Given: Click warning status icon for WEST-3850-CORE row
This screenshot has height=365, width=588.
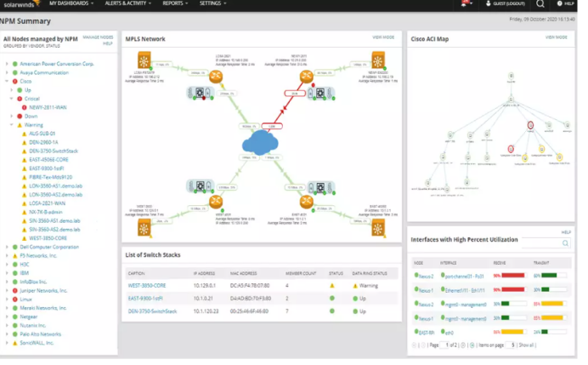Looking at the screenshot, I should [x=332, y=286].
